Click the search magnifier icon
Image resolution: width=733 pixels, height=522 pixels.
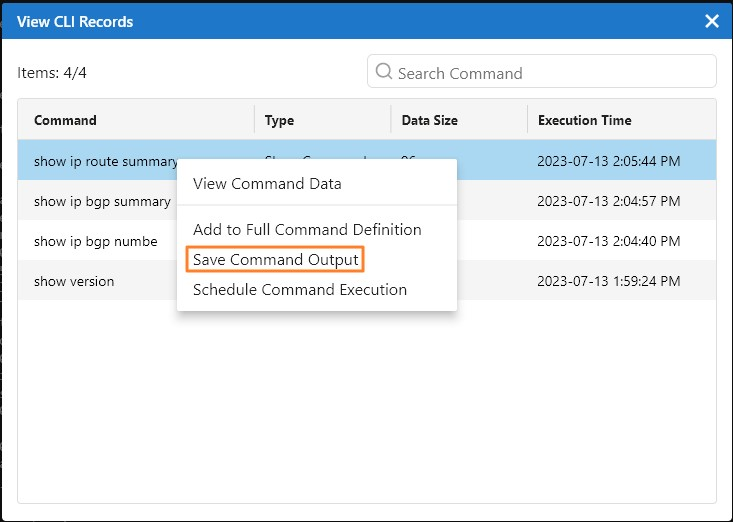(x=383, y=72)
